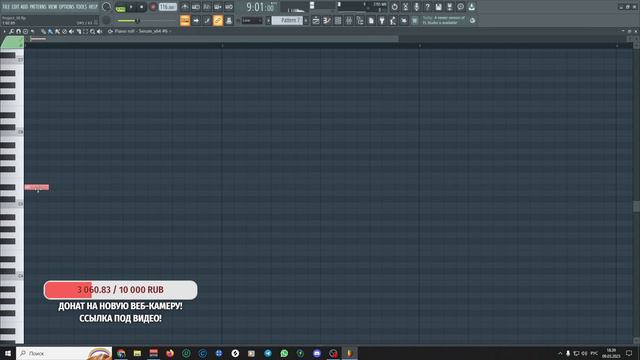Image resolution: width=640 pixels, height=360 pixels.
Task: Select the slice tool in piano roll
Action: [x=78, y=31]
